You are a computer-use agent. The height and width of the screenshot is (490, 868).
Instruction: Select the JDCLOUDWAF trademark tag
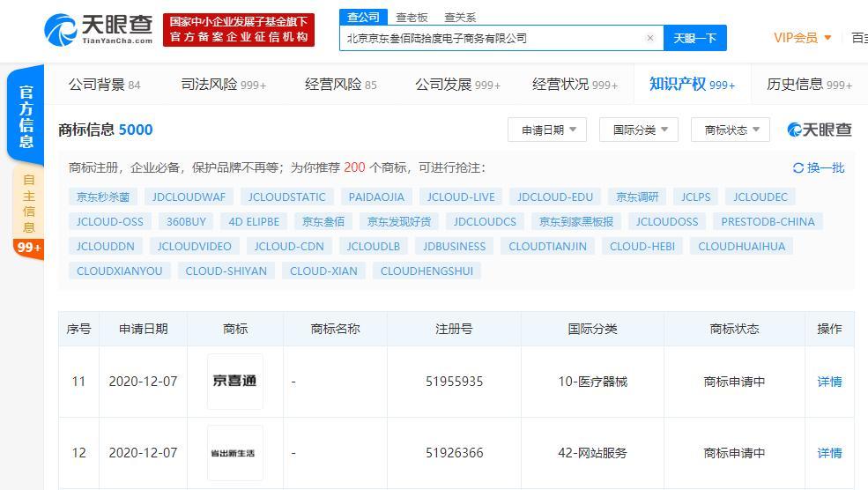[189, 197]
